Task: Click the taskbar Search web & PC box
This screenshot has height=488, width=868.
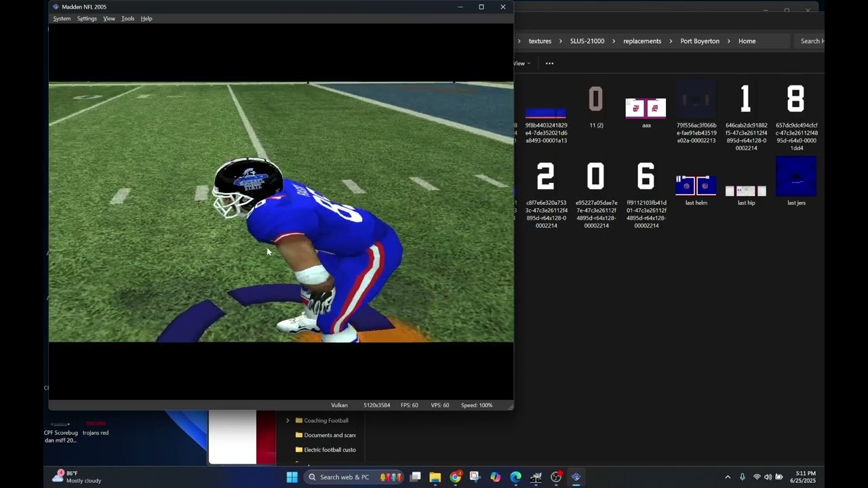Action: click(353, 477)
